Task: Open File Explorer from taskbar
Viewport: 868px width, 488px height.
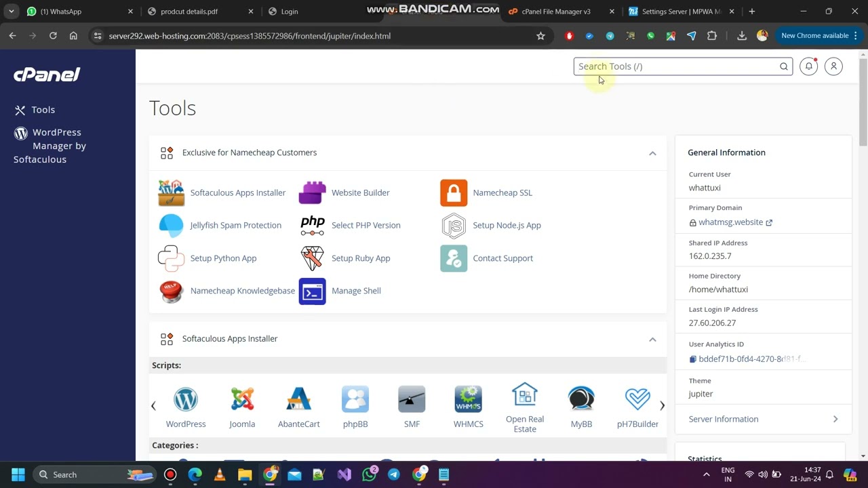Action: tap(245, 474)
